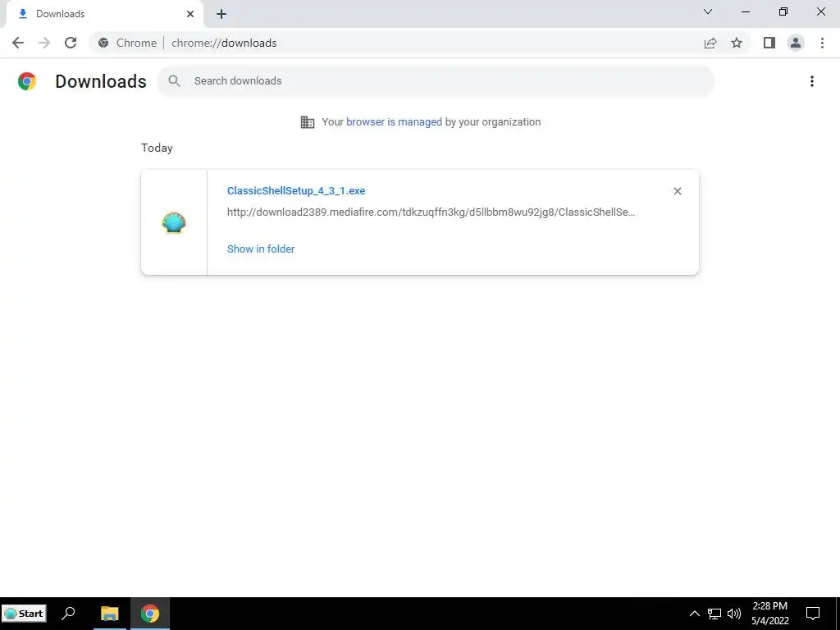The image size is (840, 630).
Task: Click the Today date heading
Action: point(157,148)
